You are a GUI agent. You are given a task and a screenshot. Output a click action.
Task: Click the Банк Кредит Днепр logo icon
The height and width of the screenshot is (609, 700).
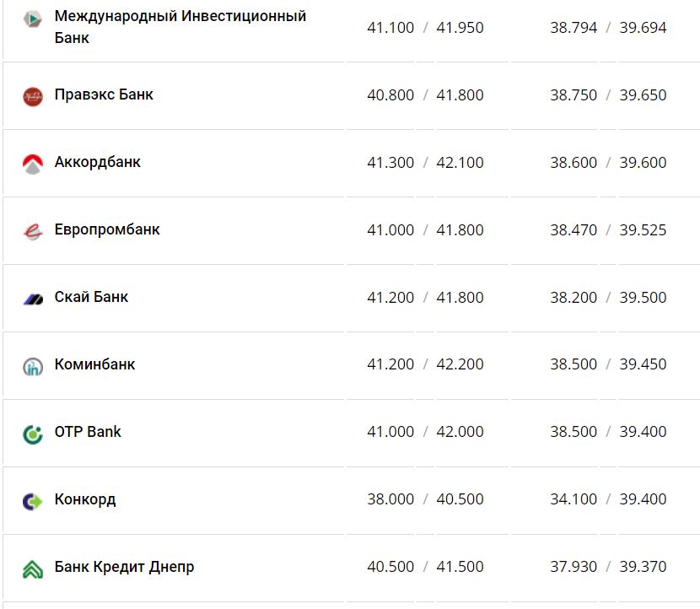(x=33, y=569)
